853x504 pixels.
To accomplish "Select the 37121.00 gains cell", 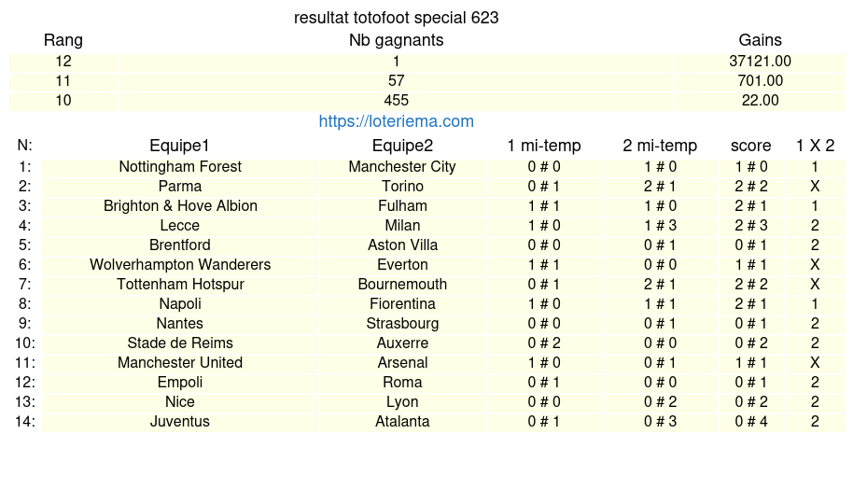I will 760,62.
